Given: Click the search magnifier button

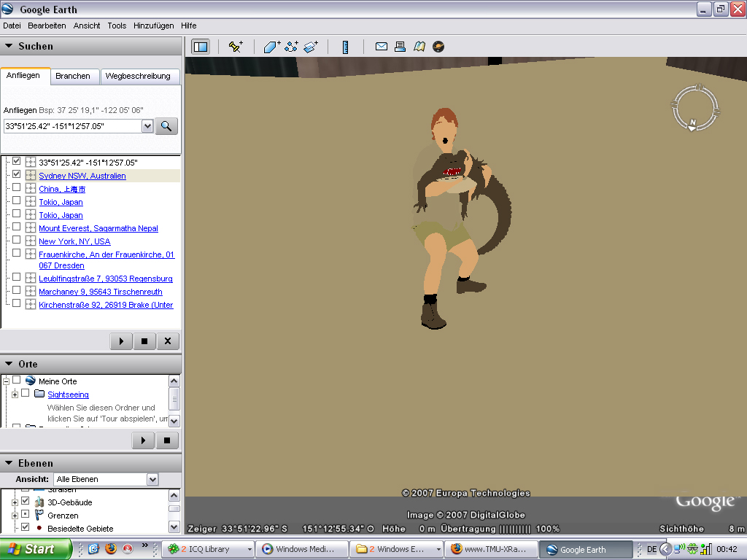Looking at the screenshot, I should click(166, 126).
